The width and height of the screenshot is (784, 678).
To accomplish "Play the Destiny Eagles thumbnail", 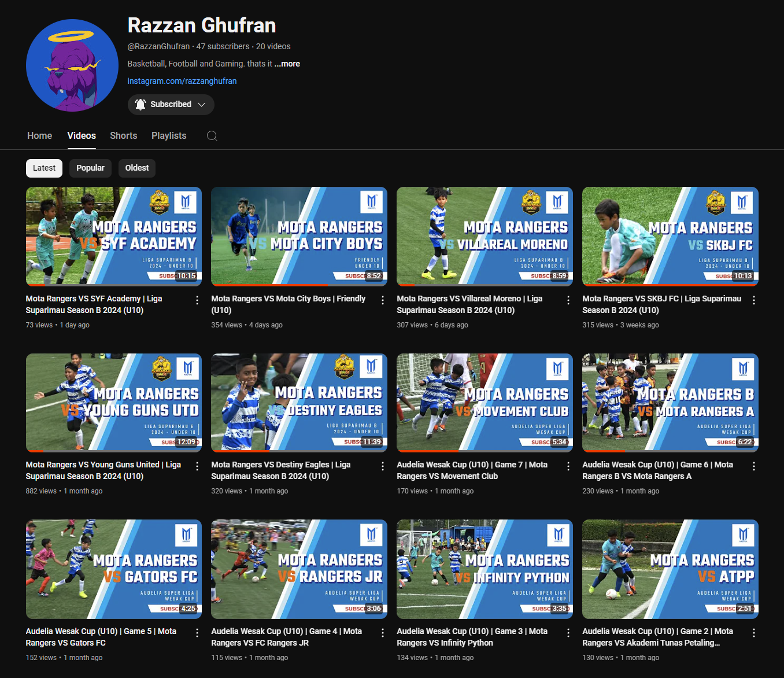I will (299, 403).
